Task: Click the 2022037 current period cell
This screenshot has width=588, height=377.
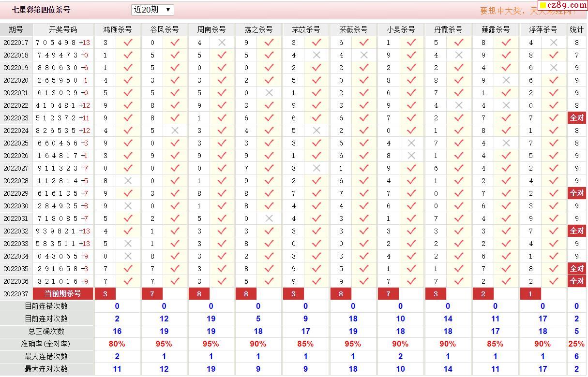Action: [16, 294]
